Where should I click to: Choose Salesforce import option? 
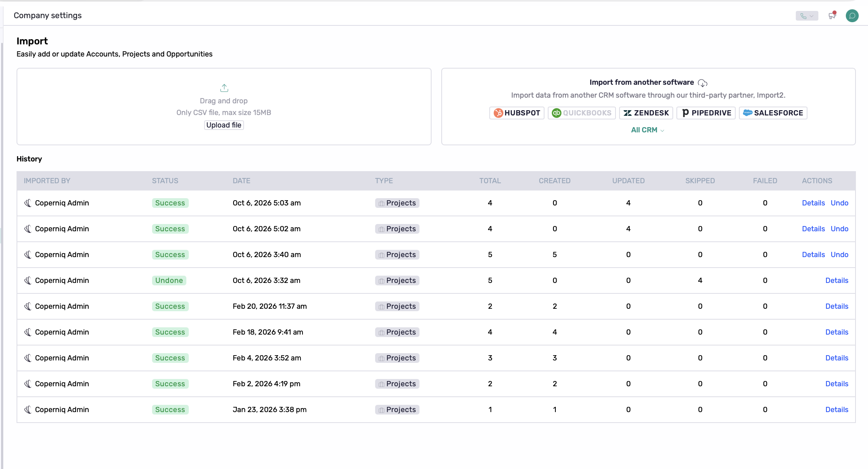click(x=773, y=113)
